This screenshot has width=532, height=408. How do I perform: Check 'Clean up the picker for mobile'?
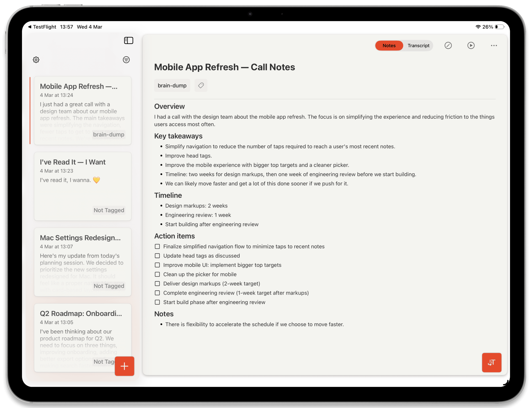click(157, 274)
